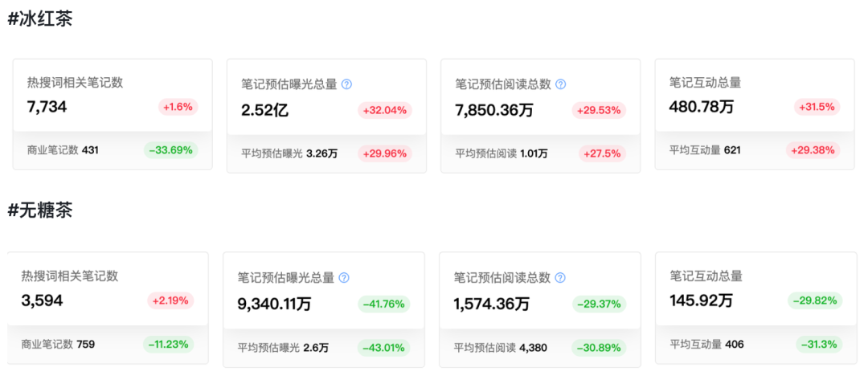
Task: Click the +1.6% growth badge
Action: click(x=178, y=107)
